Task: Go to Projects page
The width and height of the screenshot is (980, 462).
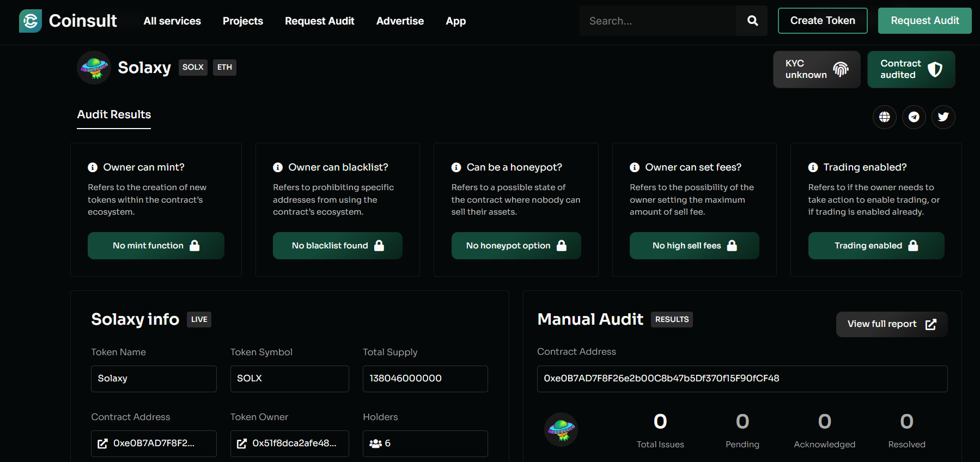Action: coord(243,21)
